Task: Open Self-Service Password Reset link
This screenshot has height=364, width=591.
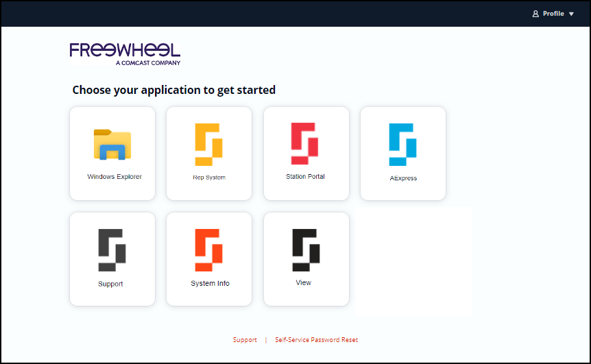Action: 317,340
